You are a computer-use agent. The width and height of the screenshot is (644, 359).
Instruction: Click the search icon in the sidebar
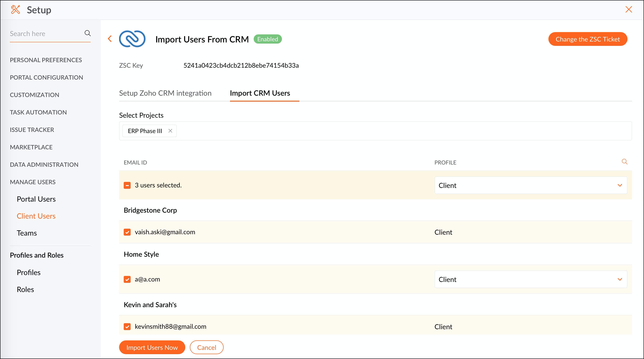[87, 33]
